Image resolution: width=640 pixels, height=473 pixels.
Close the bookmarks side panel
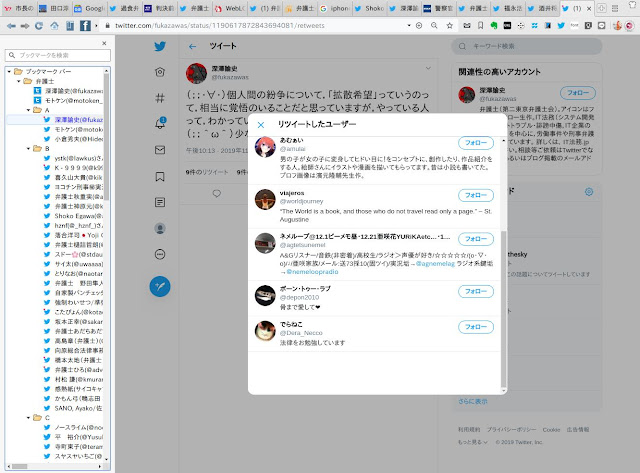point(104,43)
